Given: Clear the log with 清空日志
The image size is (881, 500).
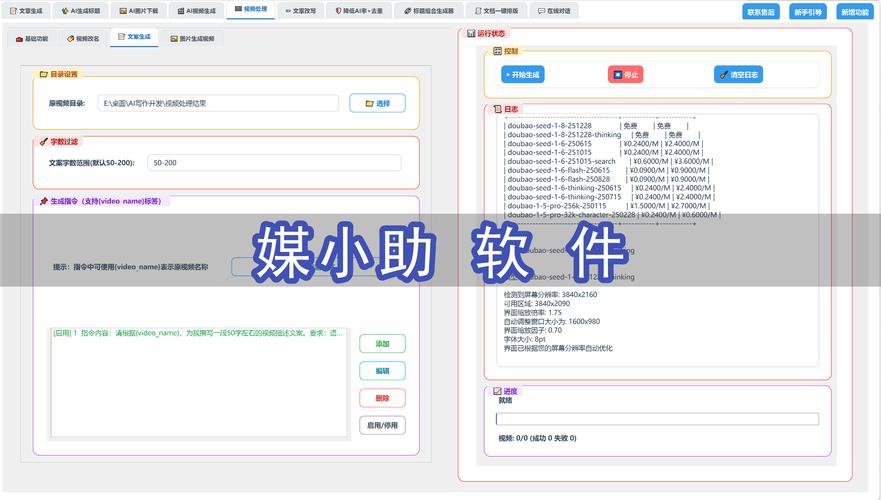Looking at the screenshot, I should coord(738,74).
